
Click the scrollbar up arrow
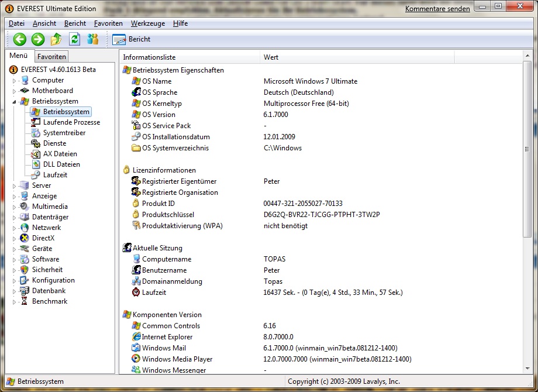(x=527, y=55)
